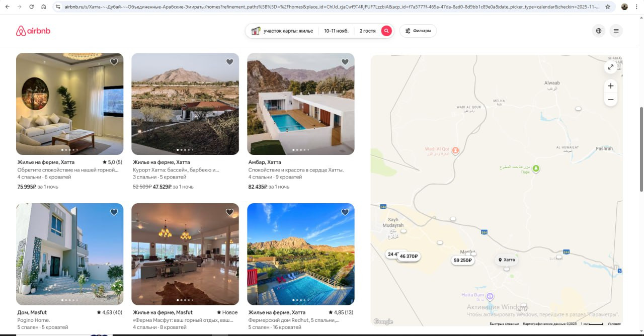Open the Redhut pool farm listing photo

tap(300, 254)
